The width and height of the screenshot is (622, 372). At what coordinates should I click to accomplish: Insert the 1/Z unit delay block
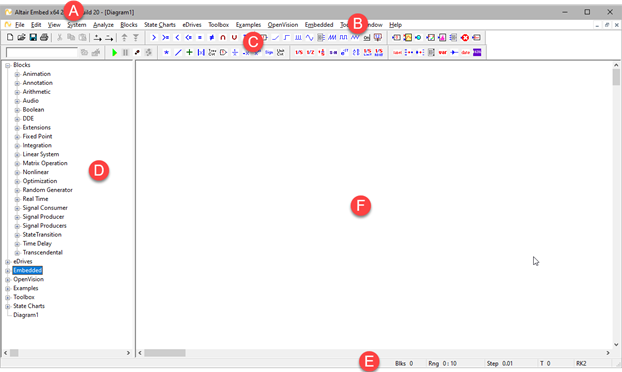[x=310, y=52]
